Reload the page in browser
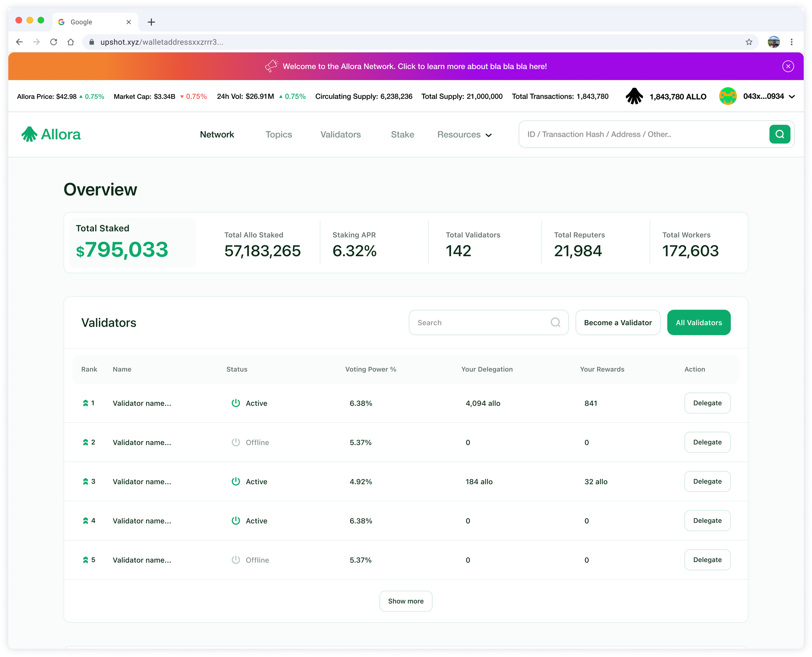Image resolution: width=812 pixels, height=657 pixels. click(x=53, y=42)
